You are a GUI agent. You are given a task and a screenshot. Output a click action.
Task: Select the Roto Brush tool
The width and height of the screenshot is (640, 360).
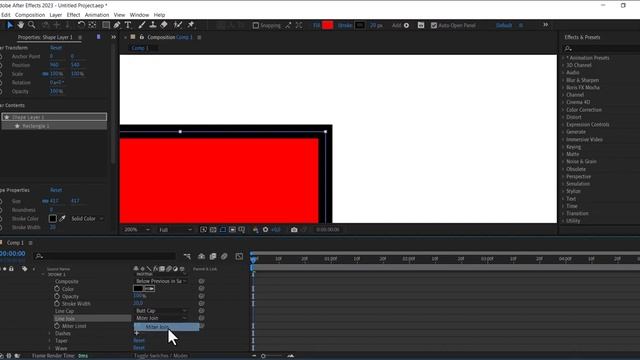[178, 25]
